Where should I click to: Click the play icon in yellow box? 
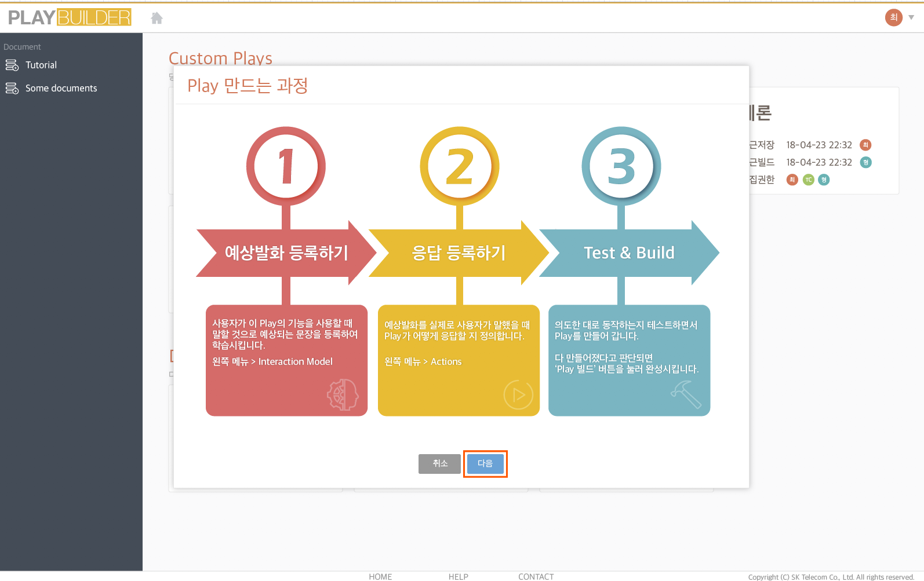point(518,394)
